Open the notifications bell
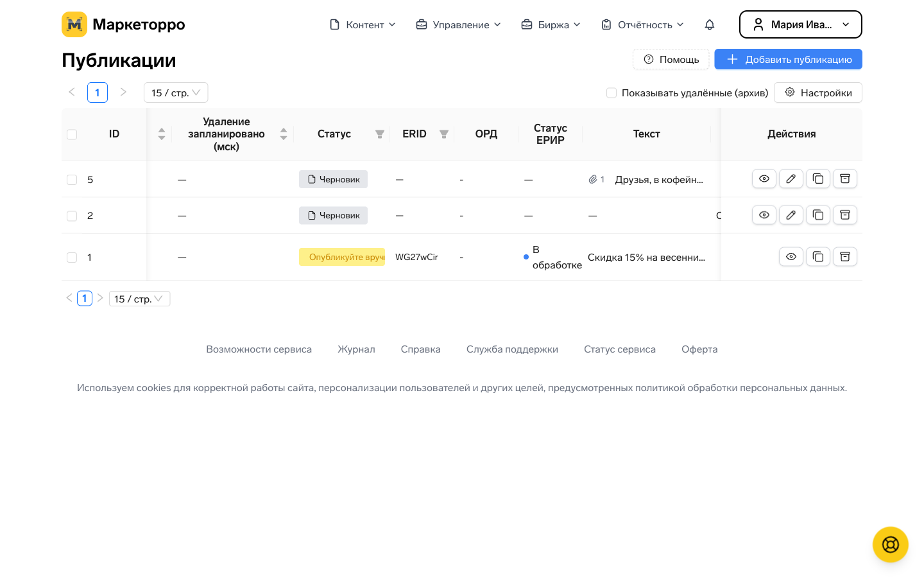This screenshot has width=924, height=578. tap(709, 24)
